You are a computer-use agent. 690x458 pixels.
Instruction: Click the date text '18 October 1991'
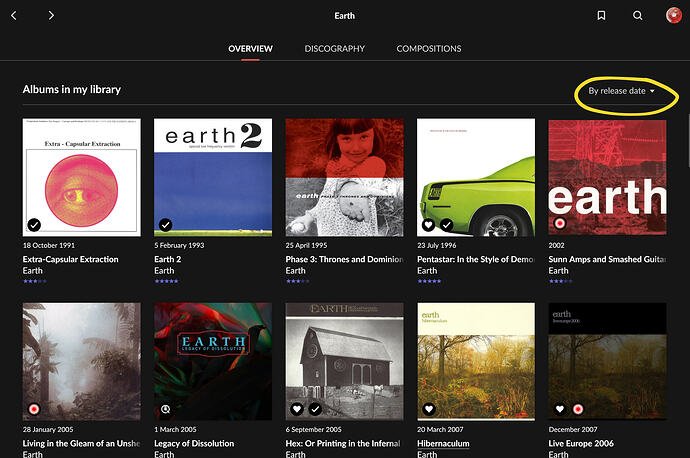(49, 245)
